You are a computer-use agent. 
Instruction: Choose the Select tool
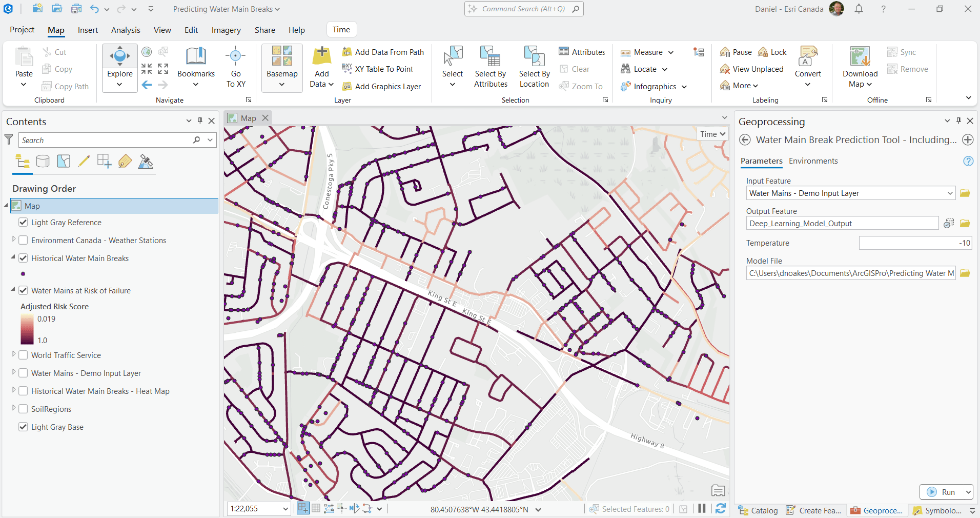point(453,56)
